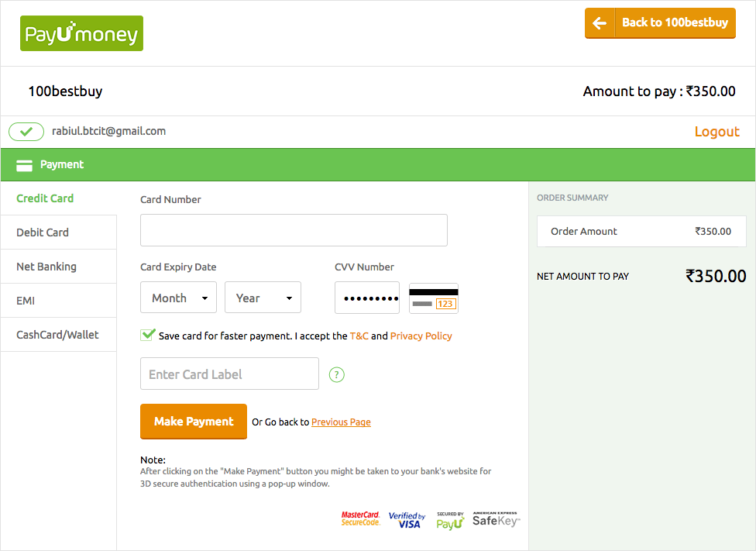Image resolution: width=756 pixels, height=551 pixels.
Task: Open the expiry Year dropdown
Action: click(263, 298)
